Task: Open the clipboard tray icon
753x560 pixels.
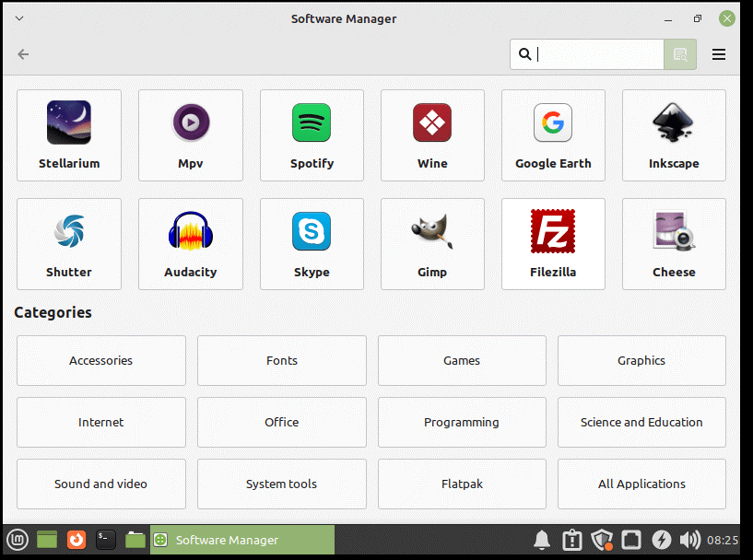Action: pos(572,540)
